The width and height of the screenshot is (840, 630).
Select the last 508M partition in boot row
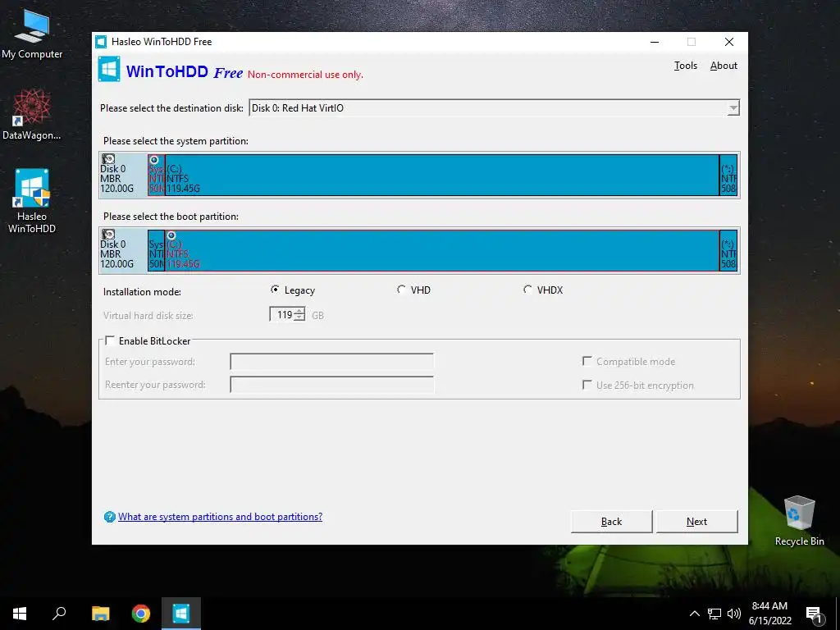point(728,251)
